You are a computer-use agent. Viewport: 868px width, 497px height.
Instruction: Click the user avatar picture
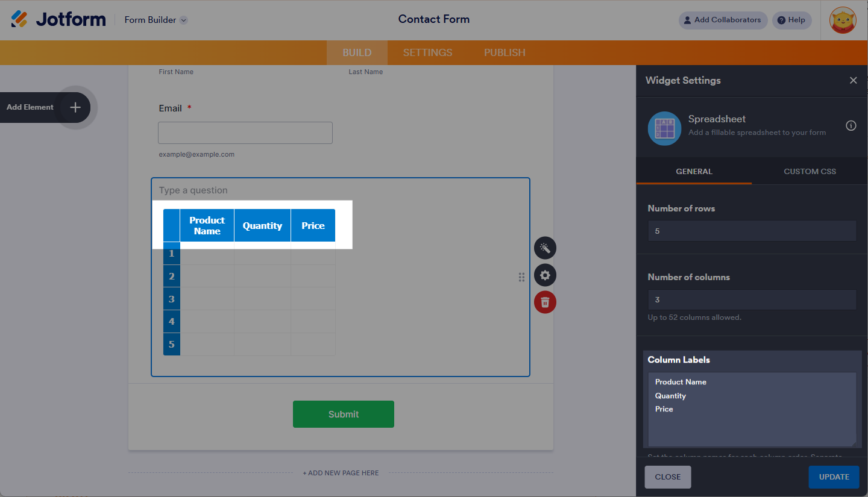[843, 20]
